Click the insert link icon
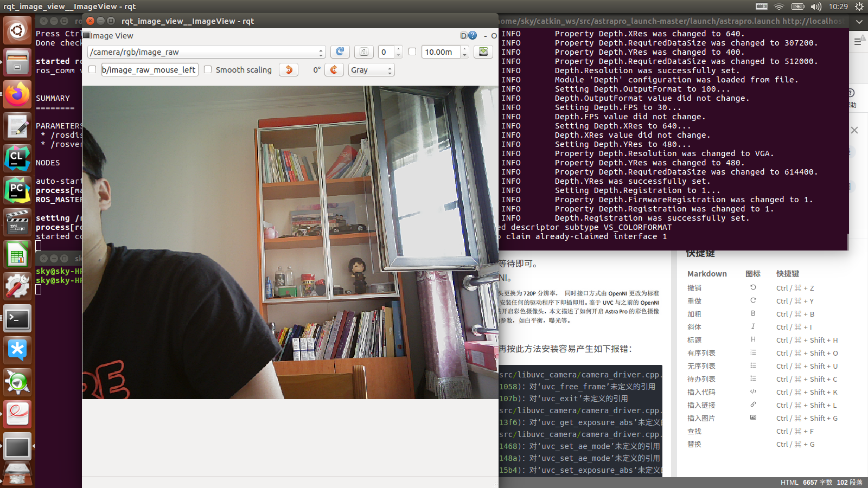 point(753,404)
